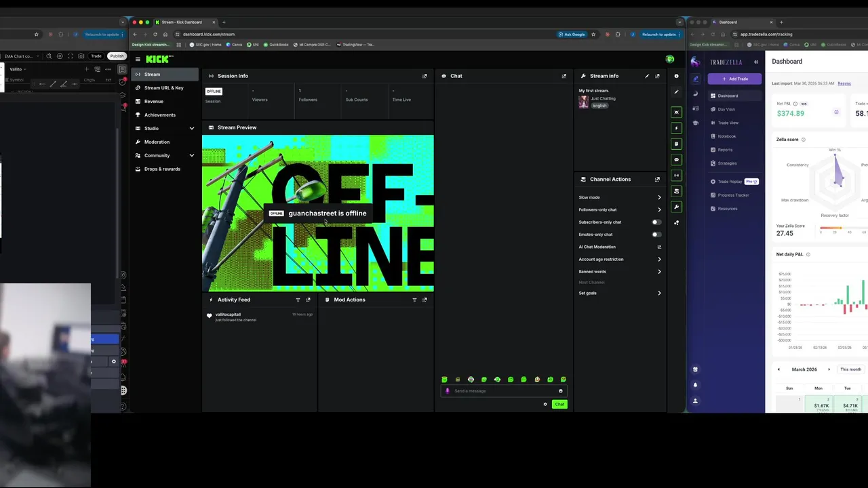Open browser extensions puzzle icon
The image size is (868, 488).
[617, 34]
